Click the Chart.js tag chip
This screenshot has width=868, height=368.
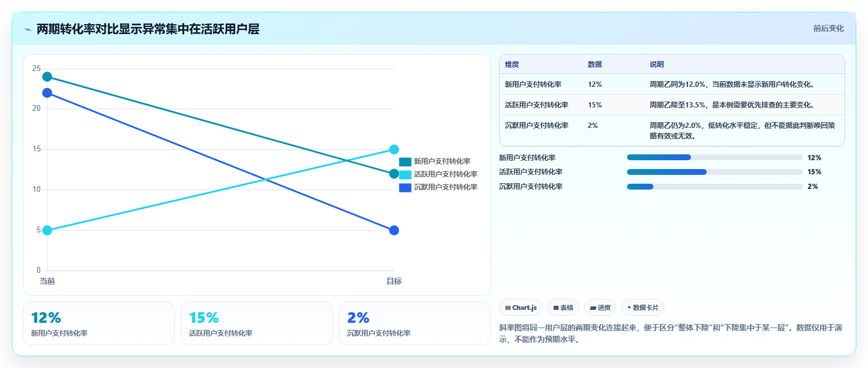tap(521, 308)
